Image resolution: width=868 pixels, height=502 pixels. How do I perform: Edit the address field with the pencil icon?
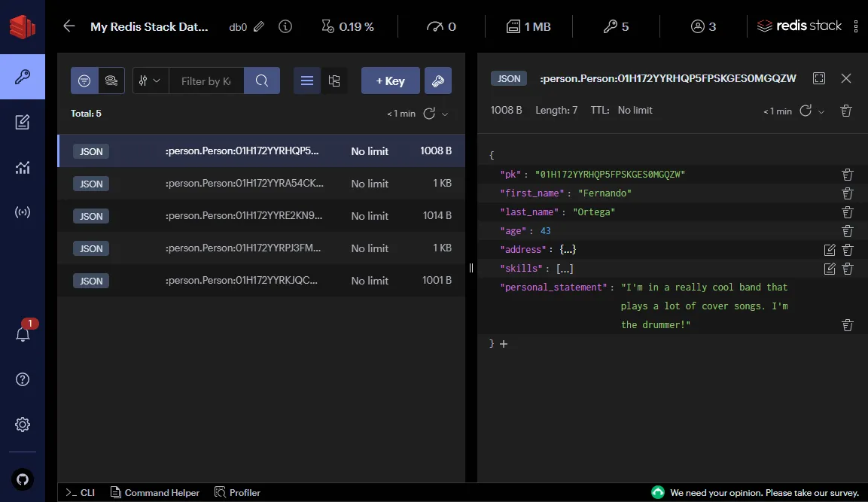[x=829, y=249]
